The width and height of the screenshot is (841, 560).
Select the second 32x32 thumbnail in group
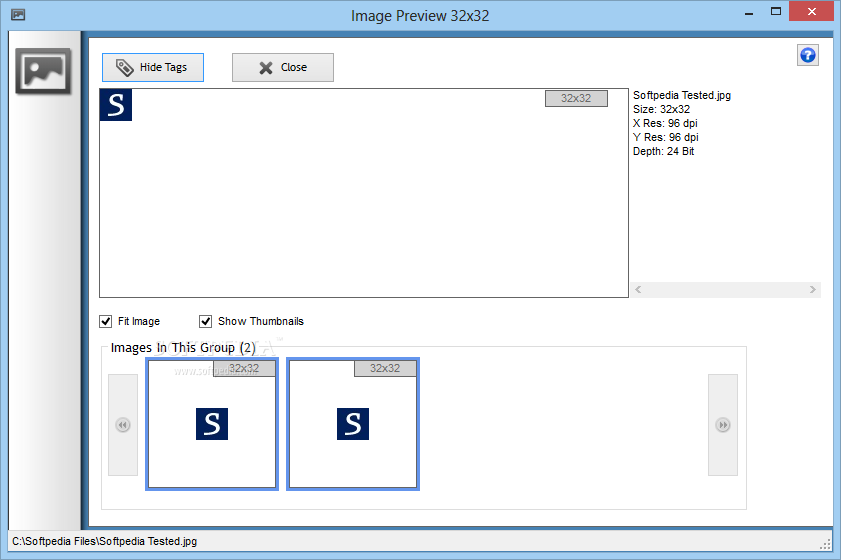coord(353,424)
